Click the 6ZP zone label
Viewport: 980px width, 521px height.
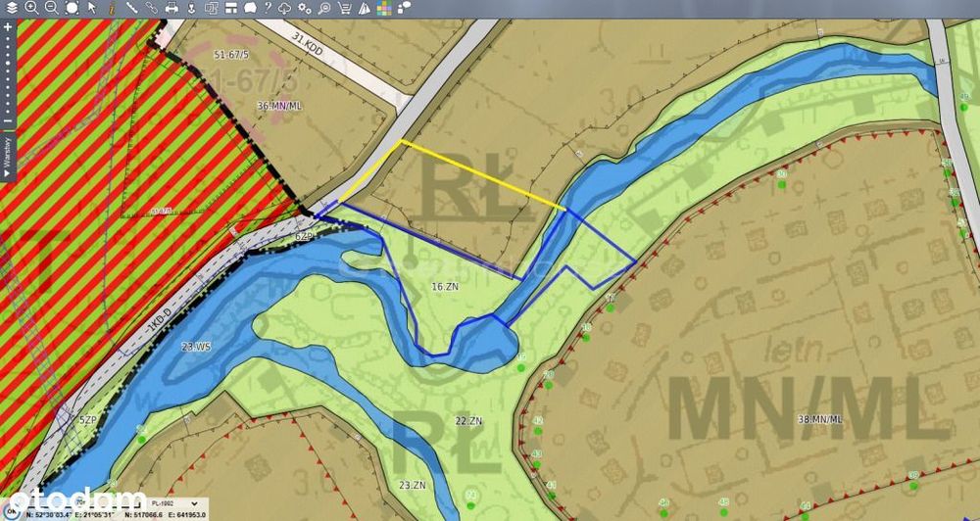click(303, 237)
